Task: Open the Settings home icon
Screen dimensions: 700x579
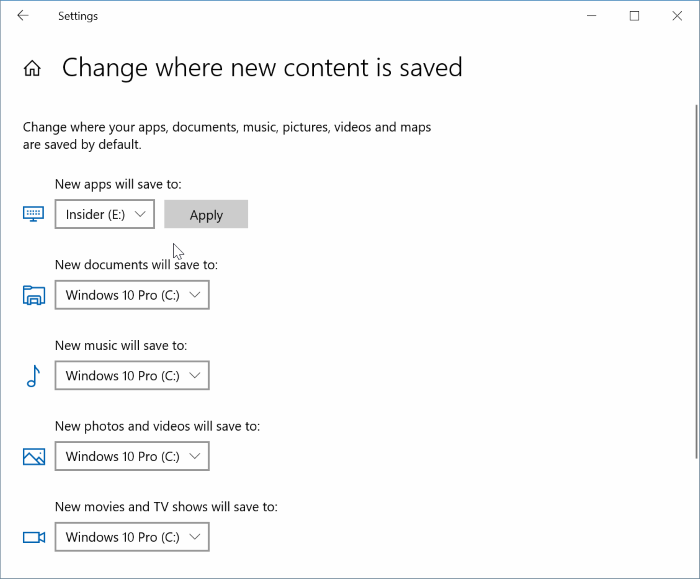Action: tap(32, 69)
